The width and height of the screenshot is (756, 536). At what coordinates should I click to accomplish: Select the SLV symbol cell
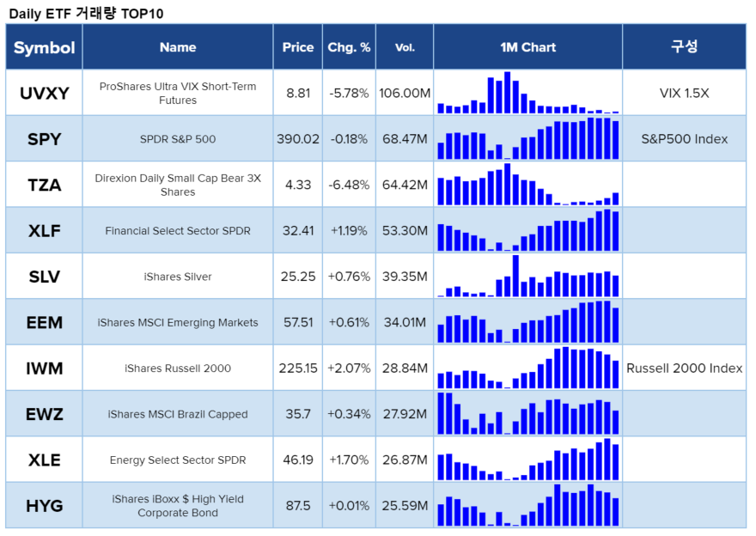(x=44, y=277)
